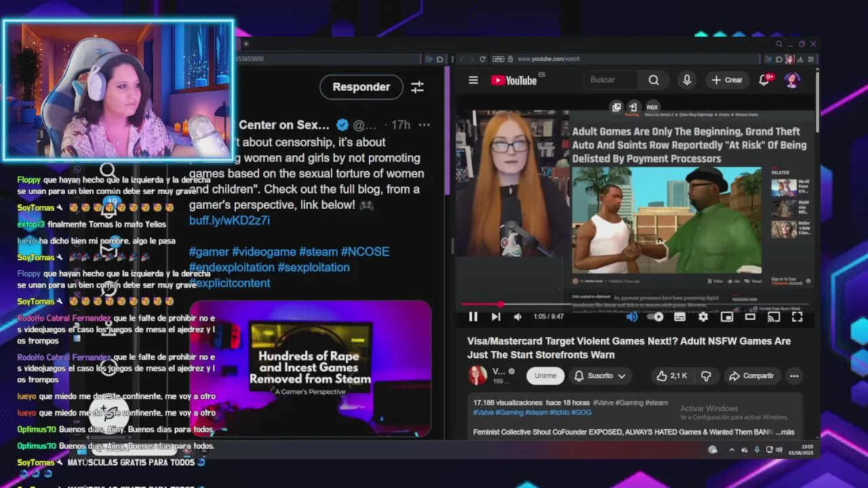The image size is (868, 488).
Task: Click Responder on the post
Action: pos(361,87)
